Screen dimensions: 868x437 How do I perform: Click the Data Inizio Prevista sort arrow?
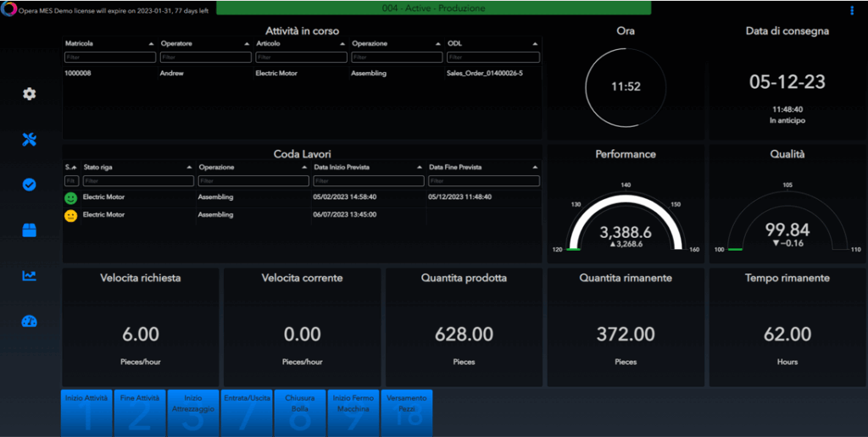tap(420, 168)
